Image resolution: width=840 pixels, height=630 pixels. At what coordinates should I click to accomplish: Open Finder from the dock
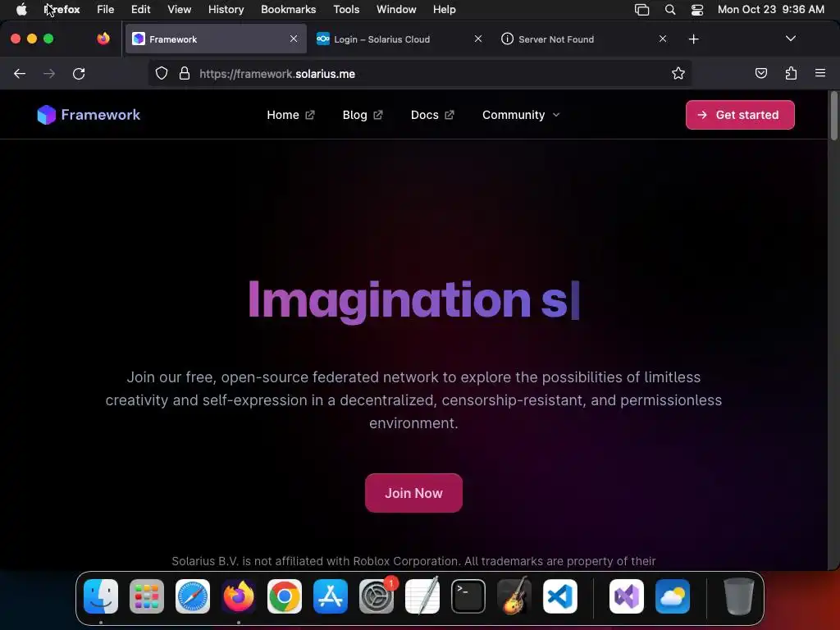101,596
